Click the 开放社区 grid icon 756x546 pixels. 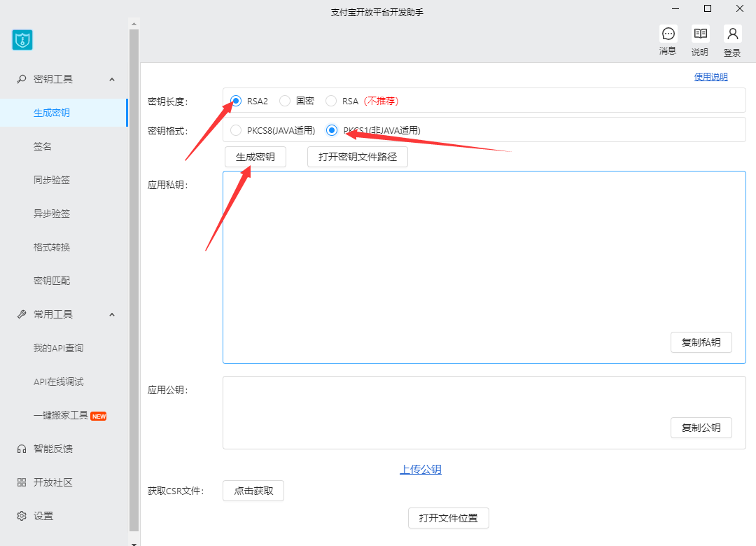22,482
